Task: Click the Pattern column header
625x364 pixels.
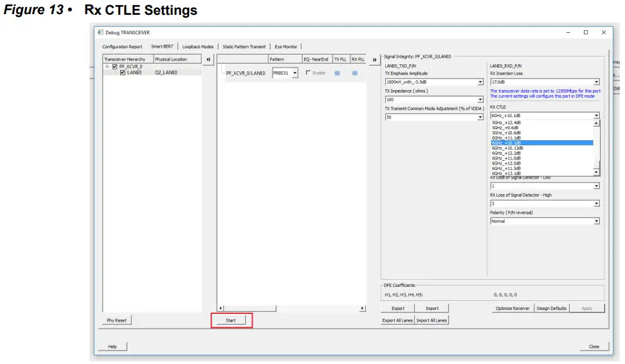Action: 285,59
